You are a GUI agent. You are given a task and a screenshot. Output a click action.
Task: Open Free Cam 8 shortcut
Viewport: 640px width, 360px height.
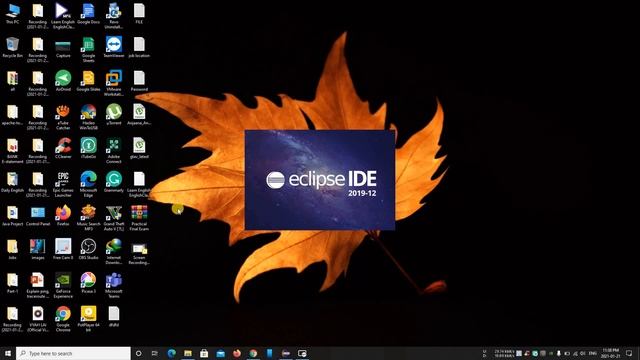point(63,250)
